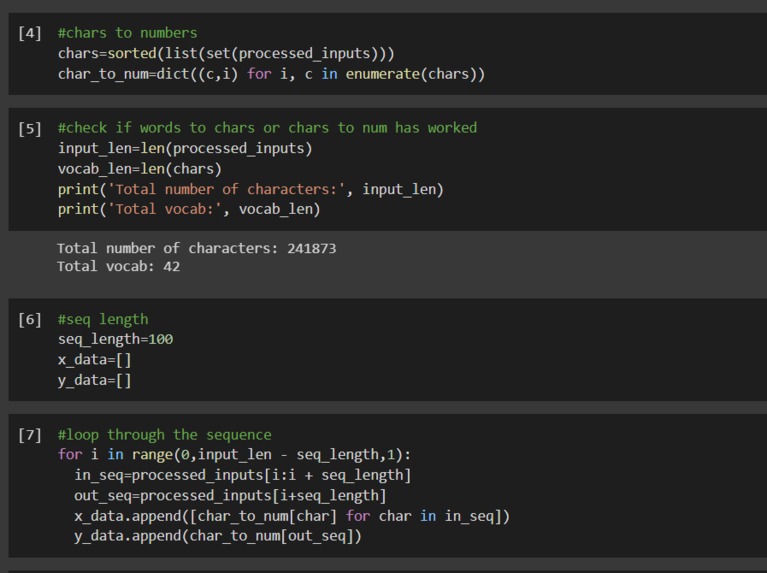Click the 'y_data=[]' line
This screenshot has width=767, height=573.
click(94, 380)
